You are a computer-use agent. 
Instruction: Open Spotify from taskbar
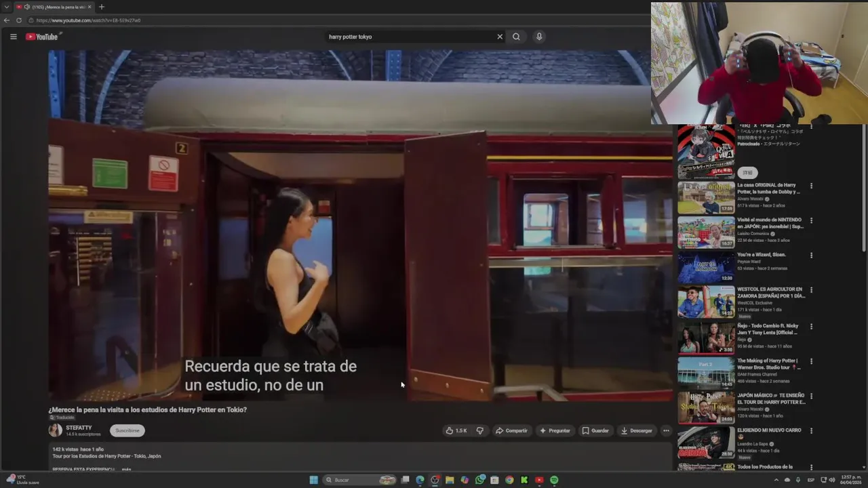(554, 480)
